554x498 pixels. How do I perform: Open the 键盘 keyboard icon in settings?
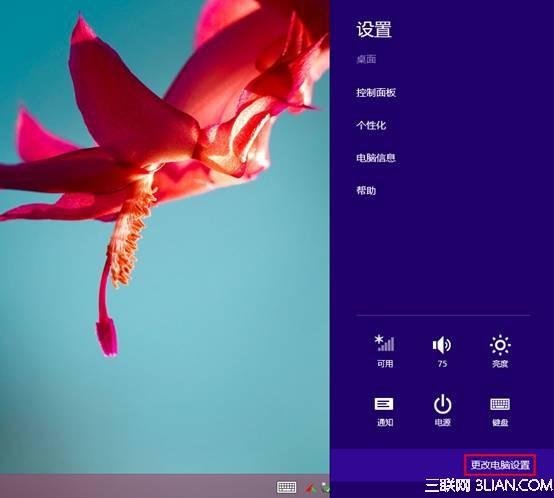(500, 404)
